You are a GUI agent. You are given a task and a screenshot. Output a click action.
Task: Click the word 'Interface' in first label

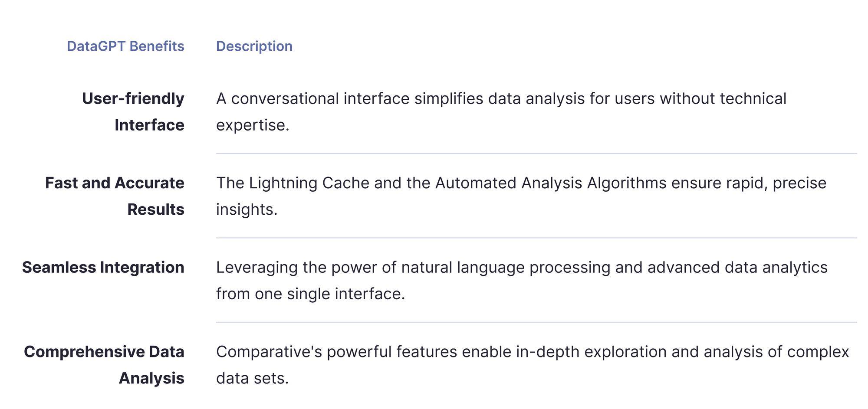149,125
